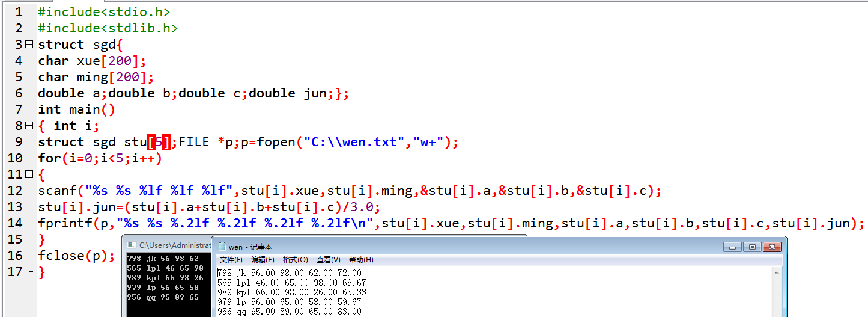The height and width of the screenshot is (317, 868).
Task: Click the '979 lp 56.00' line in Notepad
Action: pyautogui.click(x=290, y=302)
